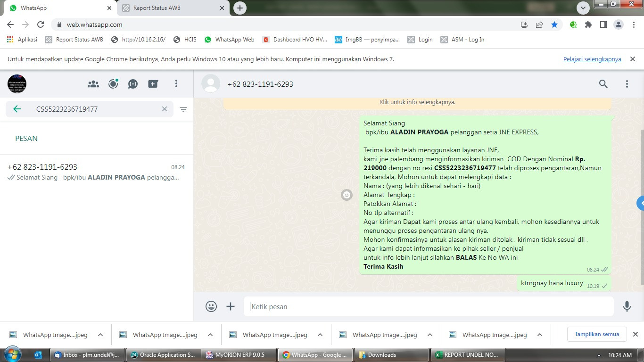The height and width of the screenshot is (362, 644).
Task: Open ASM - Log In bookmark
Action: pyautogui.click(x=462, y=40)
